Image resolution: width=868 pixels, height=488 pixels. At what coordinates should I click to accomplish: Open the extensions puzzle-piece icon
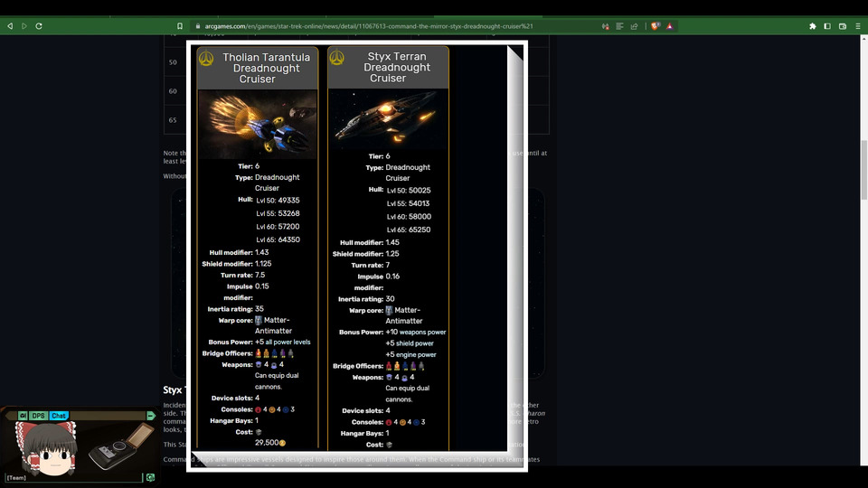(x=813, y=26)
